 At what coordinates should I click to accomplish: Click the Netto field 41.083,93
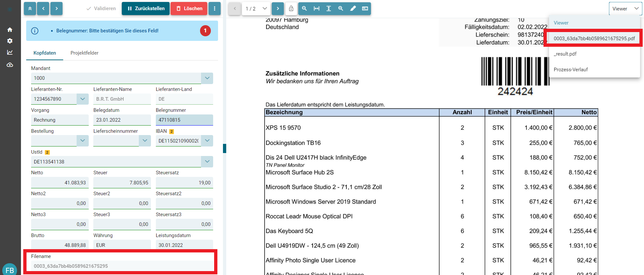click(60, 182)
